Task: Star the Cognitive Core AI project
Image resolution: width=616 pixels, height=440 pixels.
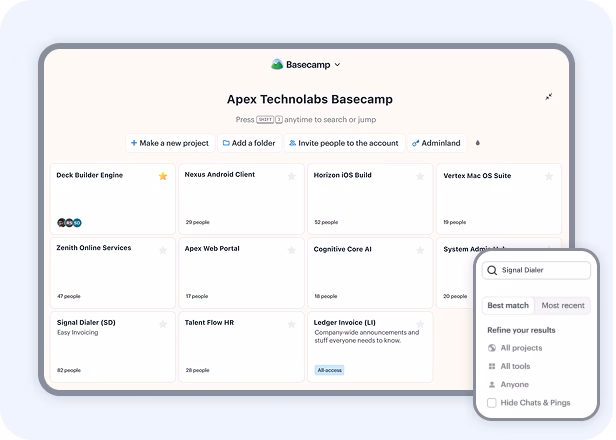Action: click(x=420, y=250)
